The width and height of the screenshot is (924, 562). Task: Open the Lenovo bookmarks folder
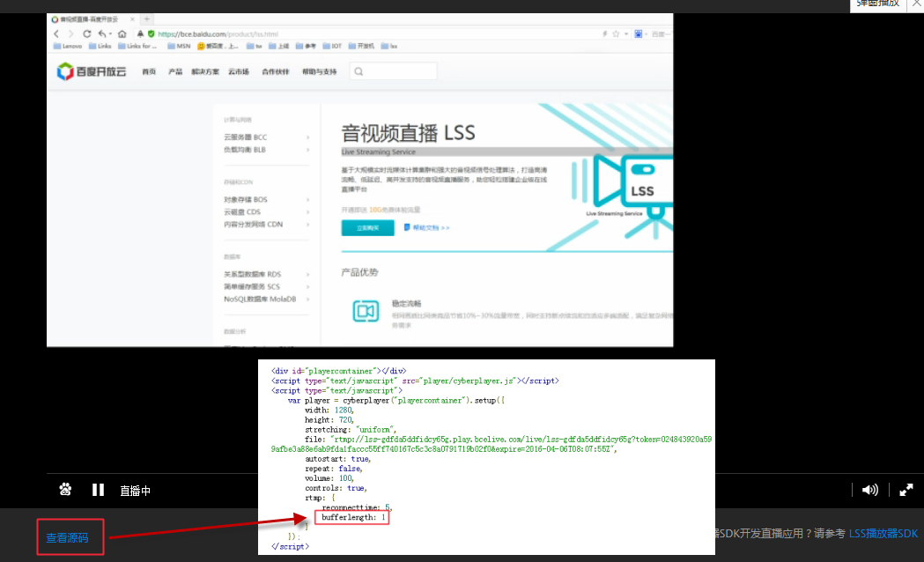68,46
